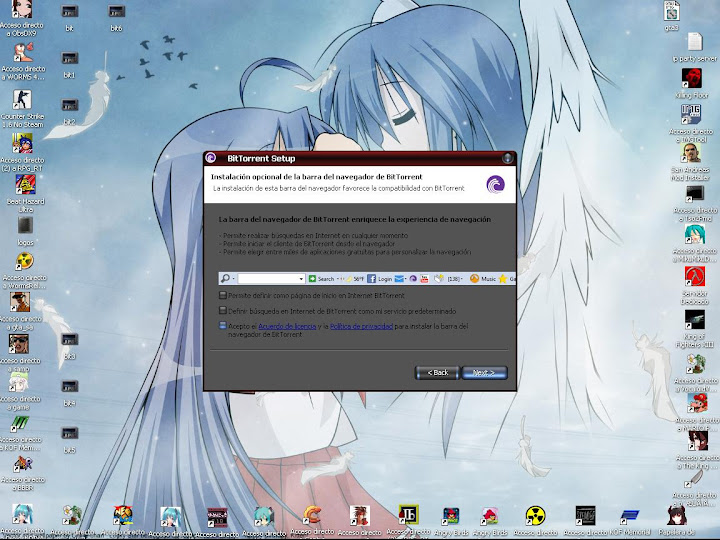
Task: Select the bik6 video file icon
Action: pos(116,12)
